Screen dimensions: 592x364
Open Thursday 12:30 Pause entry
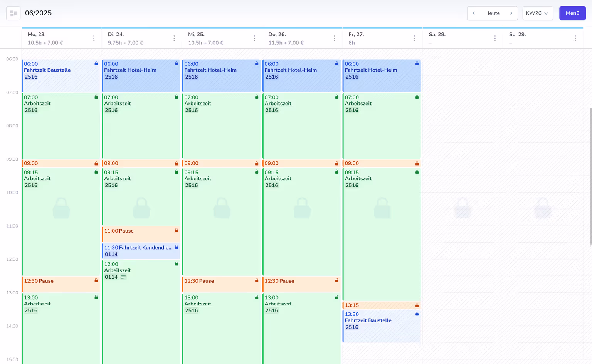pos(301,284)
